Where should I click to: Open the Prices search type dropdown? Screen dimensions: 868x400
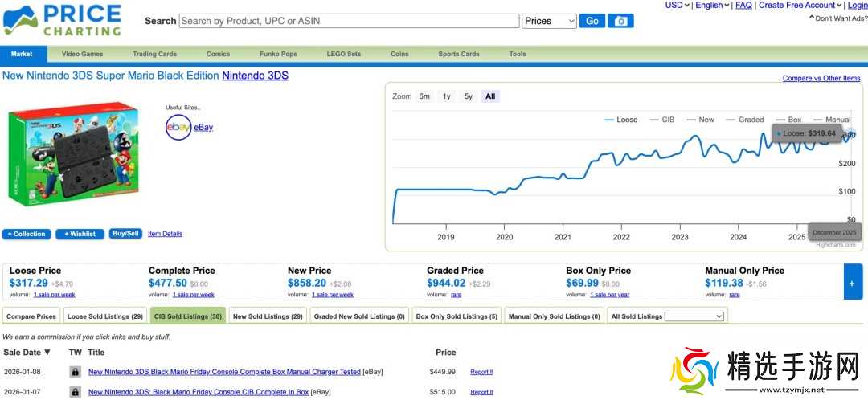(x=550, y=21)
